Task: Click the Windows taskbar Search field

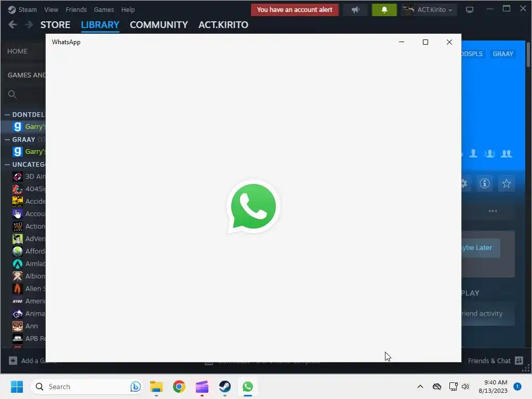Action: pyautogui.click(x=86, y=387)
